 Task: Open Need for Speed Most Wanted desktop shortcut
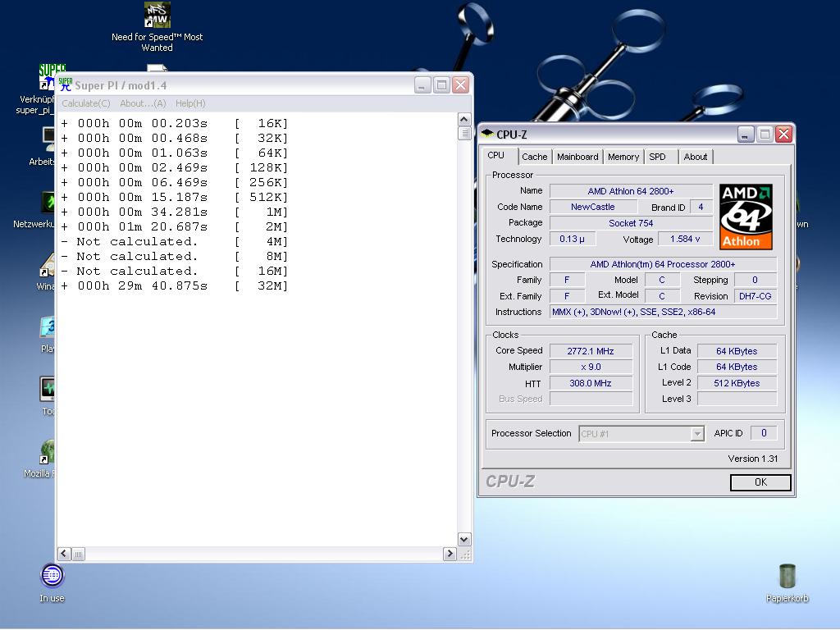pyautogui.click(x=157, y=15)
